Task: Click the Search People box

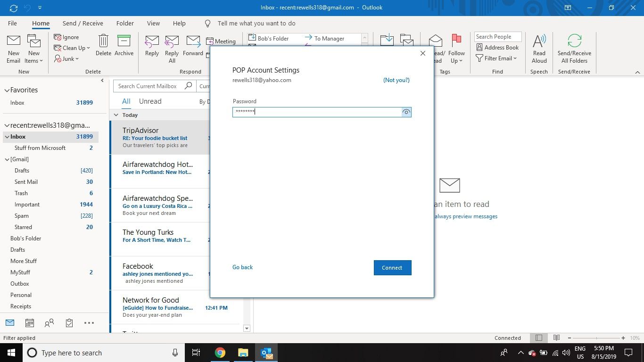Action: click(x=498, y=37)
